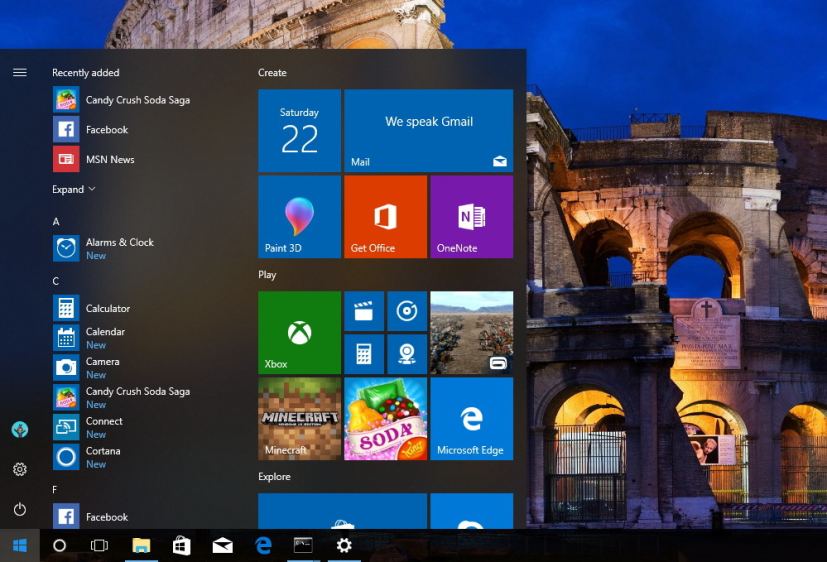Launch Cortana from the app list
This screenshot has height=562, width=827.
pyautogui.click(x=87, y=457)
